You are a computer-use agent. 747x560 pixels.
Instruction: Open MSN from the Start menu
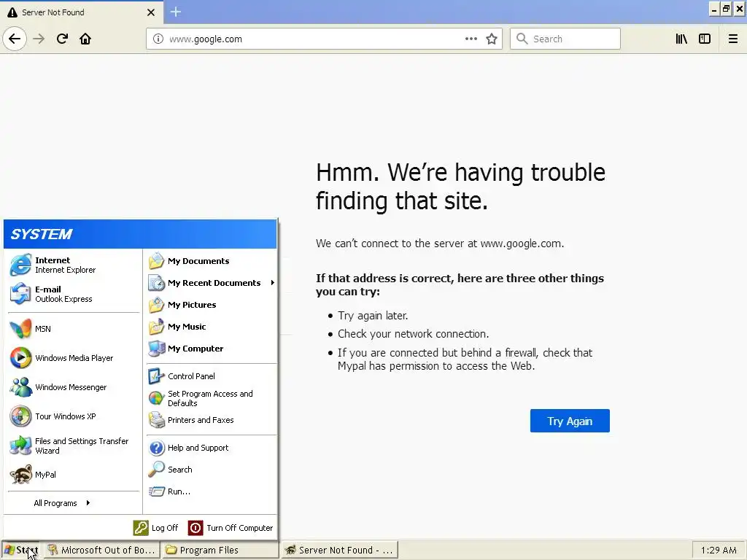(x=74, y=329)
